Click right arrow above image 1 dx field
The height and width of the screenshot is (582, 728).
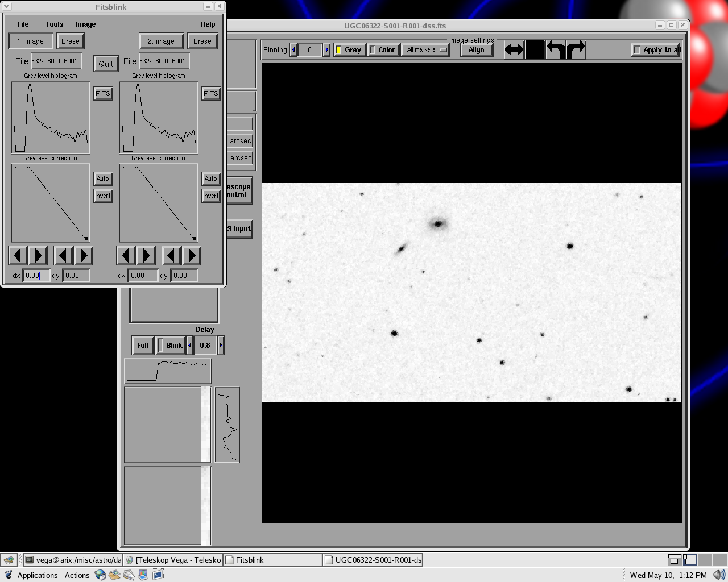[38, 255]
